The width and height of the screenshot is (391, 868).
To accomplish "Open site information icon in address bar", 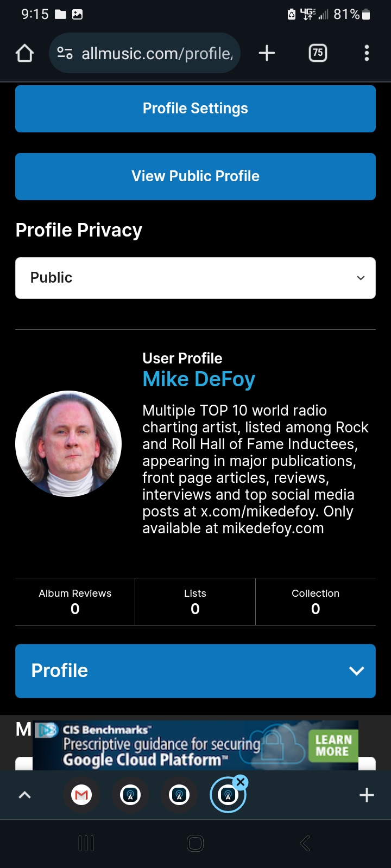I will coord(65,53).
